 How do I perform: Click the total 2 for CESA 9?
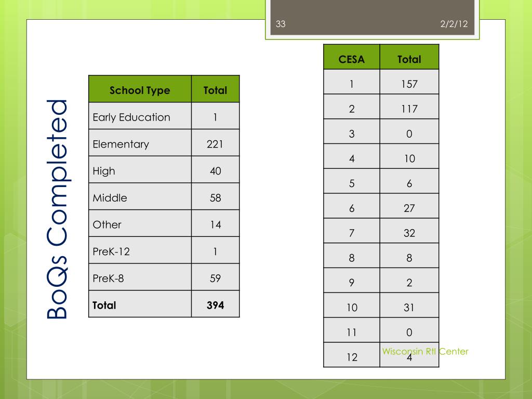click(x=409, y=283)
